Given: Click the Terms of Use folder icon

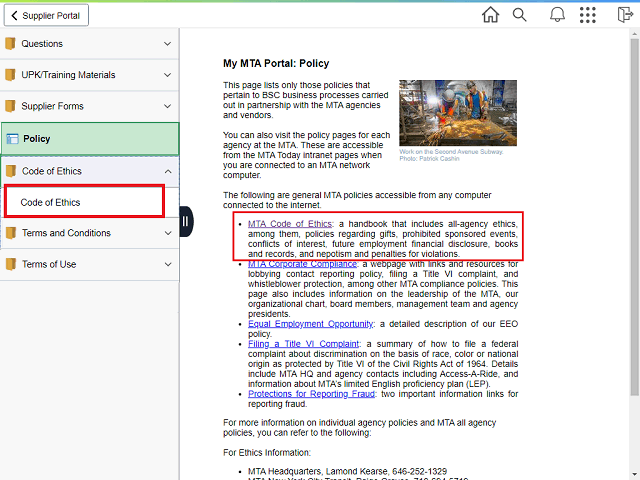Looking at the screenshot, I should [x=11, y=264].
